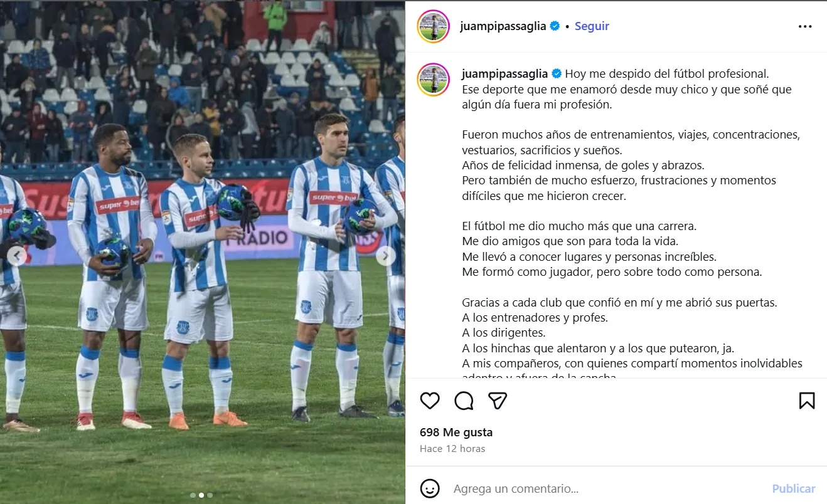827x504 pixels.
Task: Open the emoji picker in comment box
Action: (x=430, y=488)
